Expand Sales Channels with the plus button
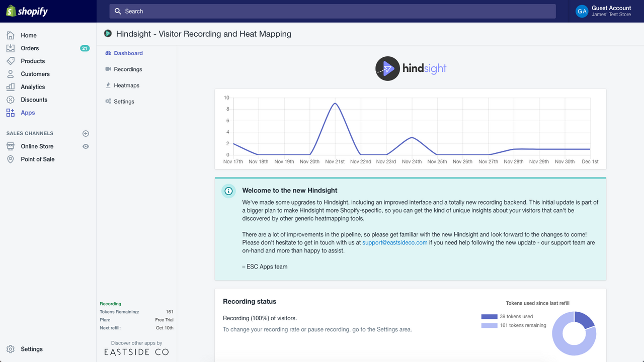The height and width of the screenshot is (362, 644). 86,133
